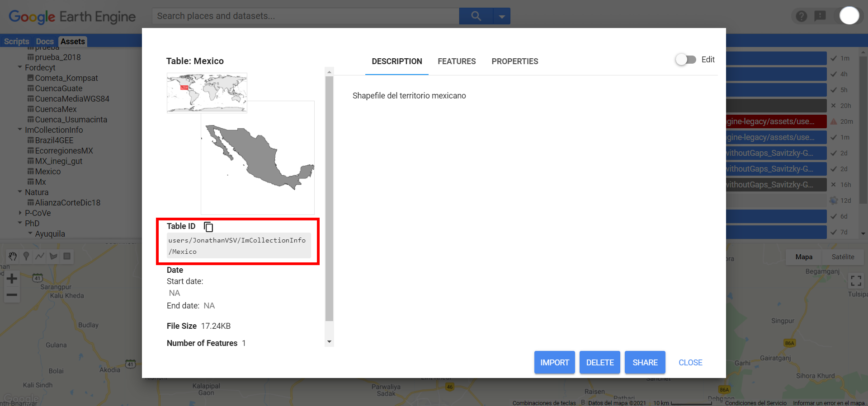The height and width of the screenshot is (406, 868).
Task: Select the draw line map tool
Action: pos(40,256)
